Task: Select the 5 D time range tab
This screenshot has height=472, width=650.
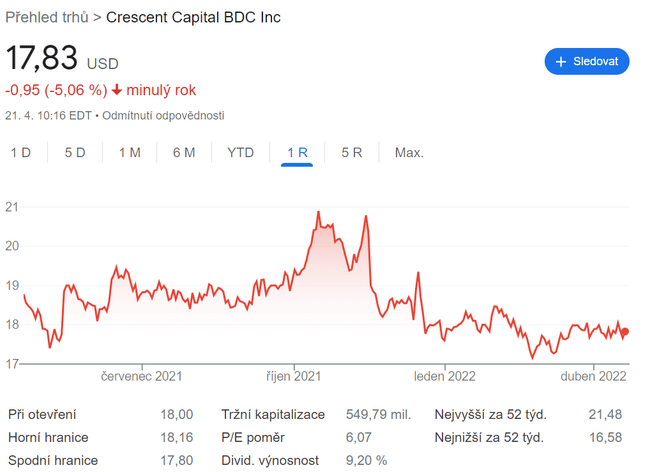Action: pyautogui.click(x=75, y=153)
